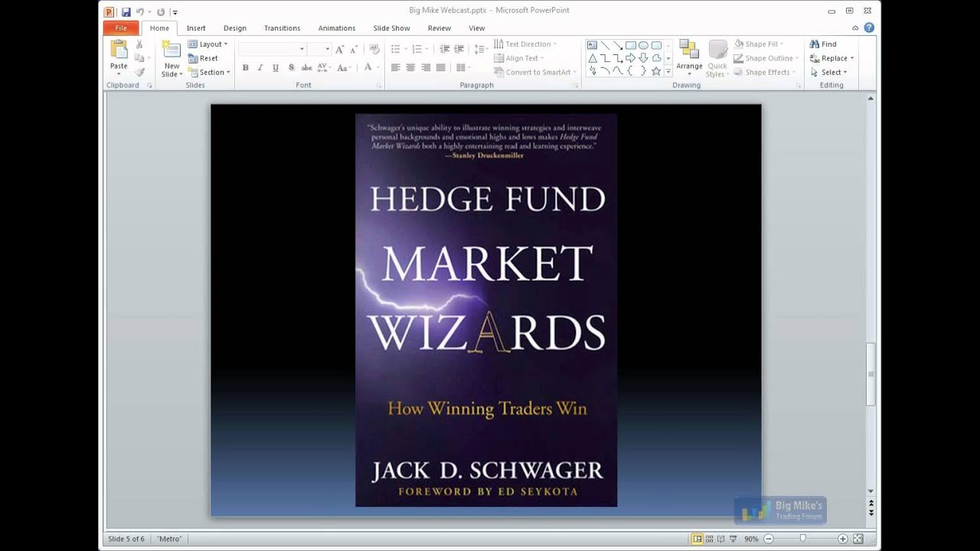Open Quick Styles gallery
980x551 pixels.
(716, 58)
